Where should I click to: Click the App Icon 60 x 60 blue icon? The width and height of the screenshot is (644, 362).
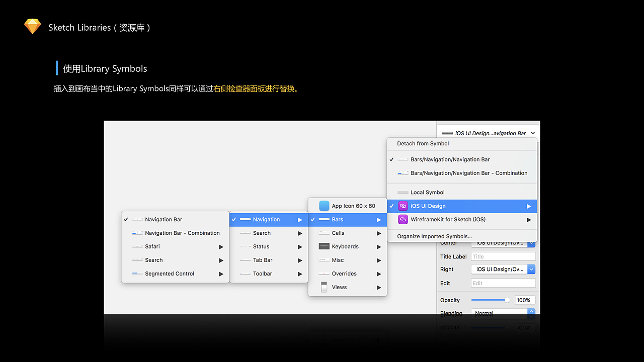coord(324,206)
